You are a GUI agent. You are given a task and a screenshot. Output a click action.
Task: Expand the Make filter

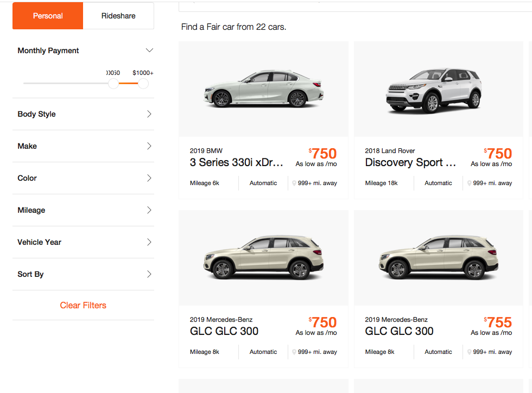83,146
